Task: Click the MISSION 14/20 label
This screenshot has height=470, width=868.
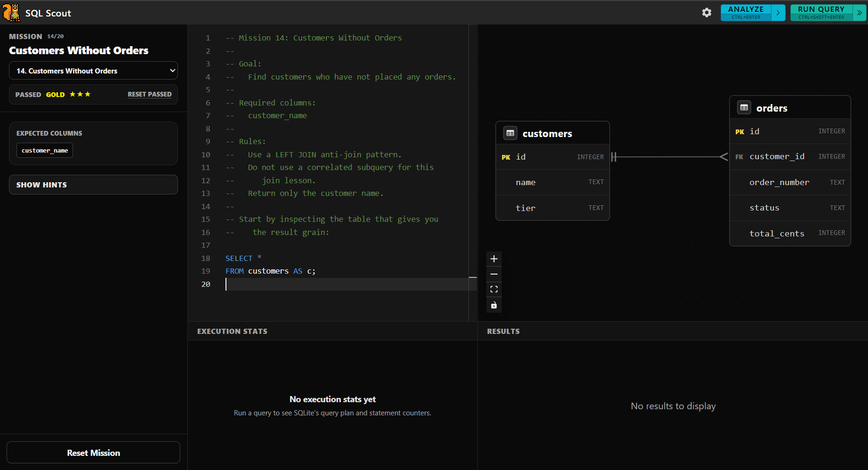Action: [36, 36]
